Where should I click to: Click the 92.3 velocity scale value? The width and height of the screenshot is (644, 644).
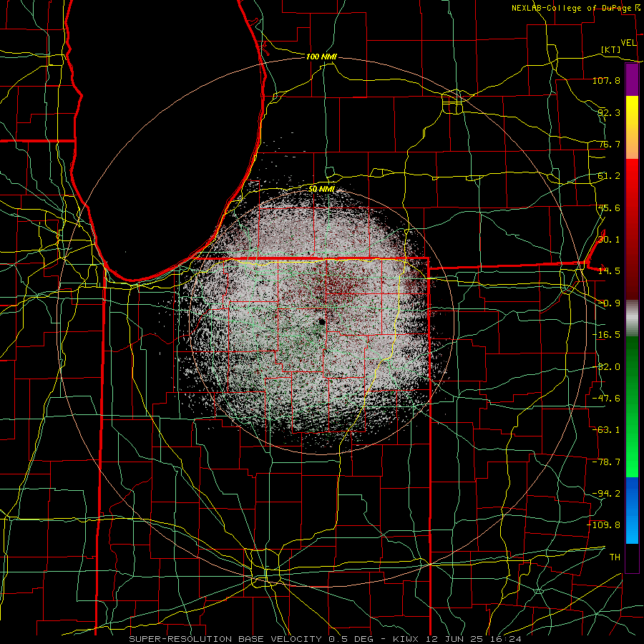pos(609,112)
